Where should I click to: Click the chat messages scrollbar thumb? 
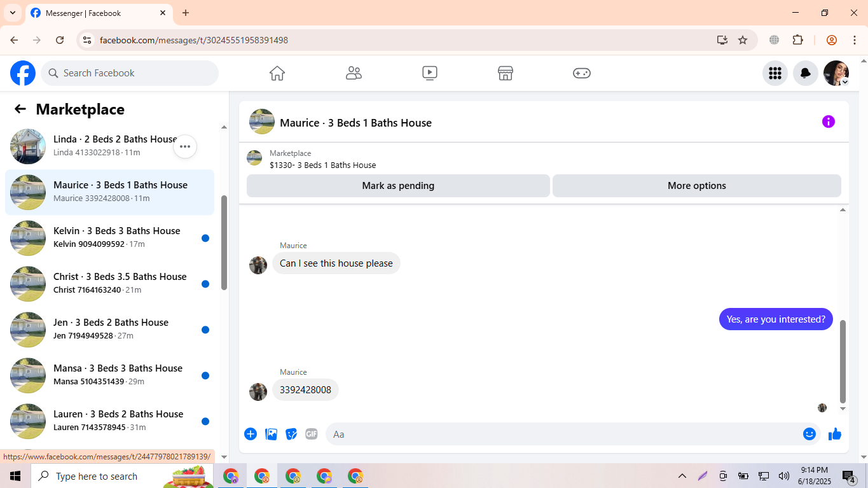pos(843,362)
